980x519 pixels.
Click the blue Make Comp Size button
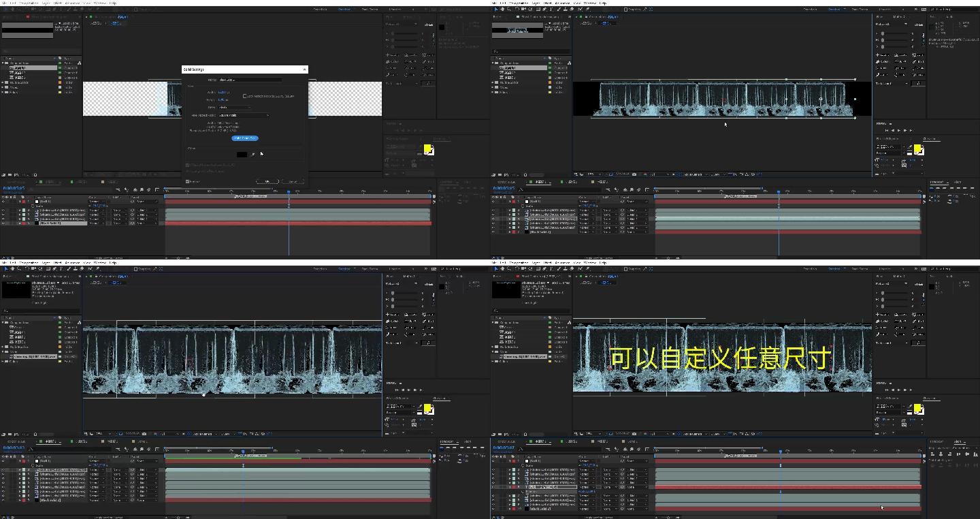(245, 138)
